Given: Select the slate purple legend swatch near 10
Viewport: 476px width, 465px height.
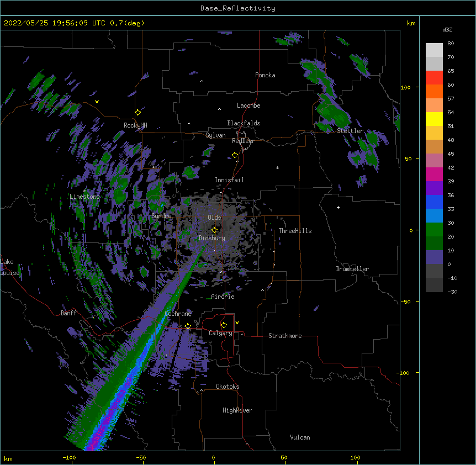Looking at the screenshot, I should [434, 257].
